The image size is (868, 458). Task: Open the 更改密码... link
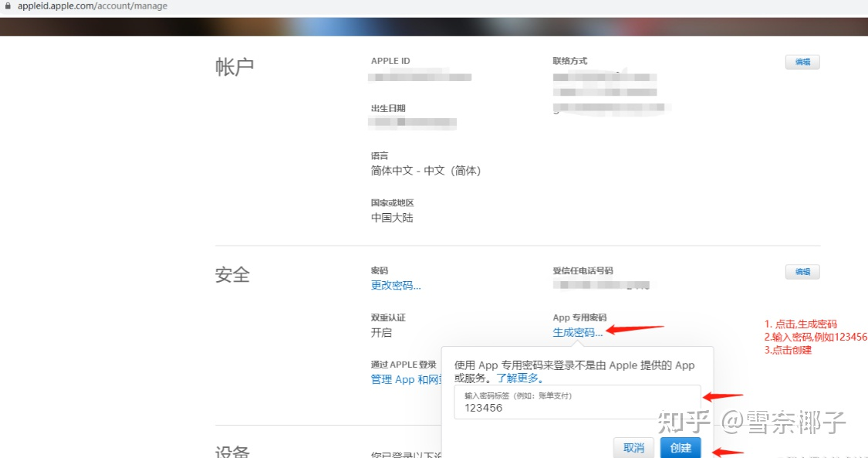click(396, 285)
